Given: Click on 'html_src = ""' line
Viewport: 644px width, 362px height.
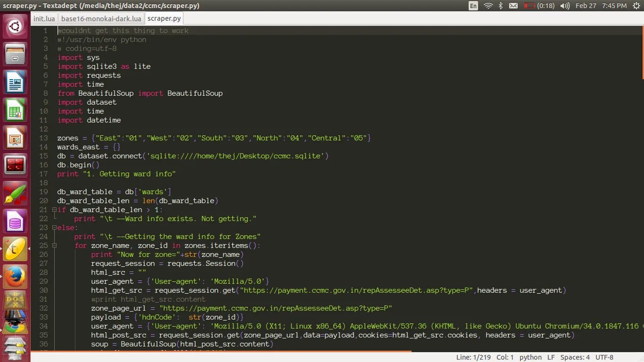Looking at the screenshot, I should 119,272.
